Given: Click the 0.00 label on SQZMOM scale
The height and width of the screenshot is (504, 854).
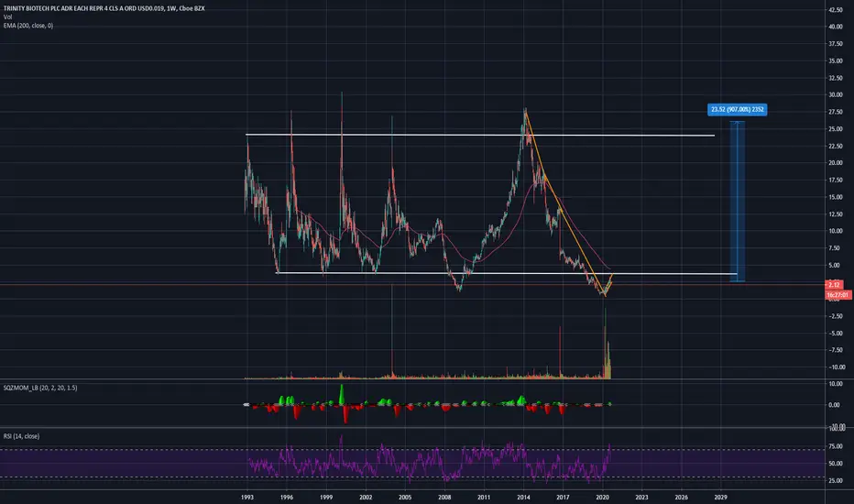Looking at the screenshot, I should 834,405.
